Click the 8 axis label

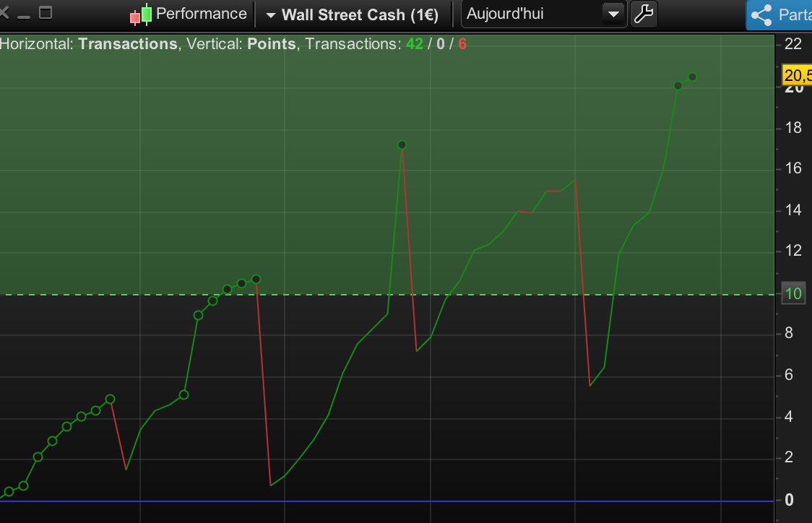(789, 333)
